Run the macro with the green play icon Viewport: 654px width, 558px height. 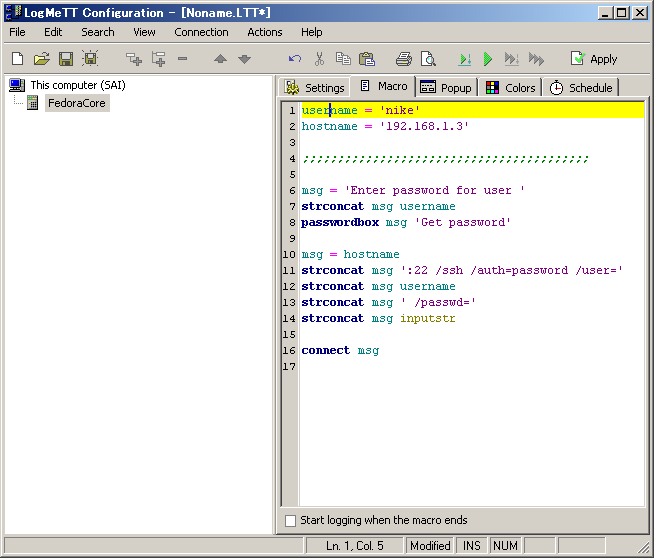[488, 59]
